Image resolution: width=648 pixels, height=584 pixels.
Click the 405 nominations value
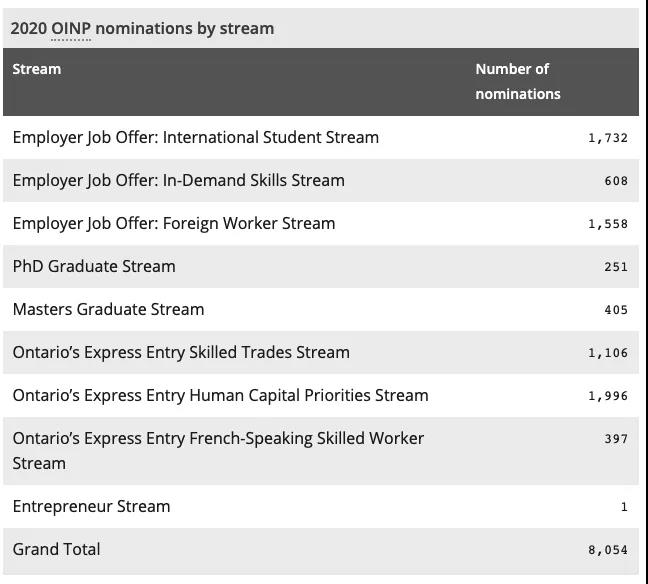click(x=616, y=310)
